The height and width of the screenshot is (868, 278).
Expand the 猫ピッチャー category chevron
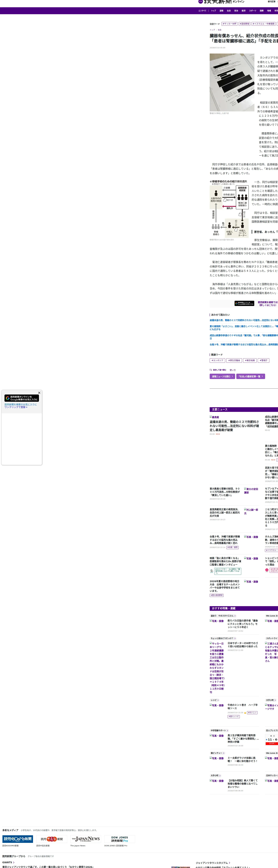click(223, 753)
